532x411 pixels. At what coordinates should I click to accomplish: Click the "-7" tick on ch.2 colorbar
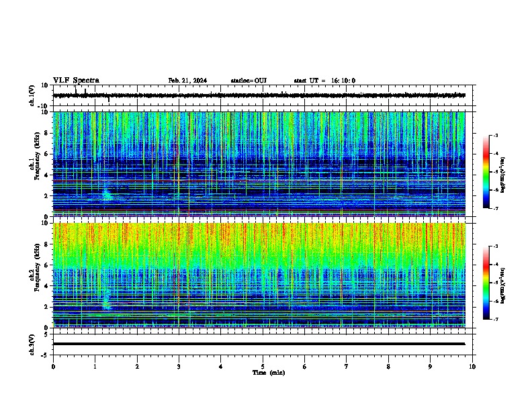pos(495,319)
